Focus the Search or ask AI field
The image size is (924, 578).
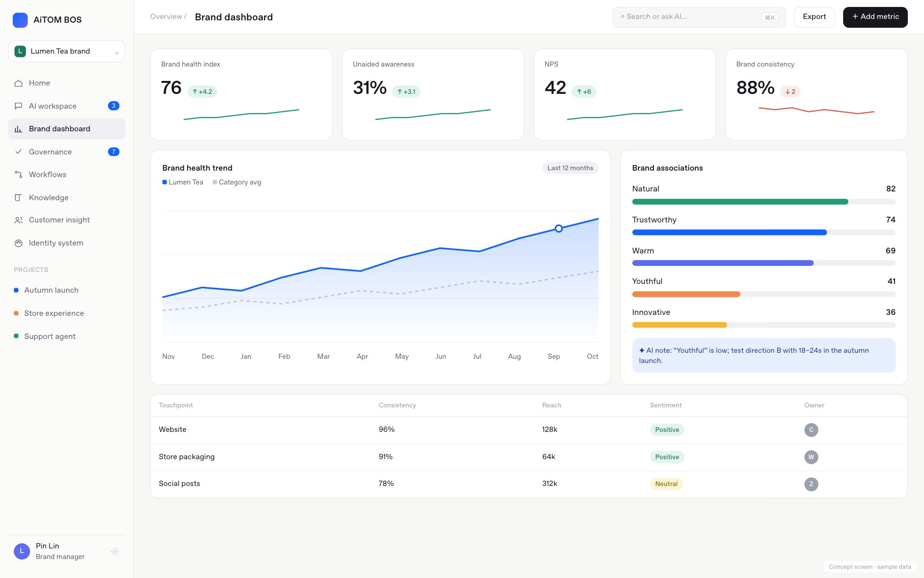[699, 17]
